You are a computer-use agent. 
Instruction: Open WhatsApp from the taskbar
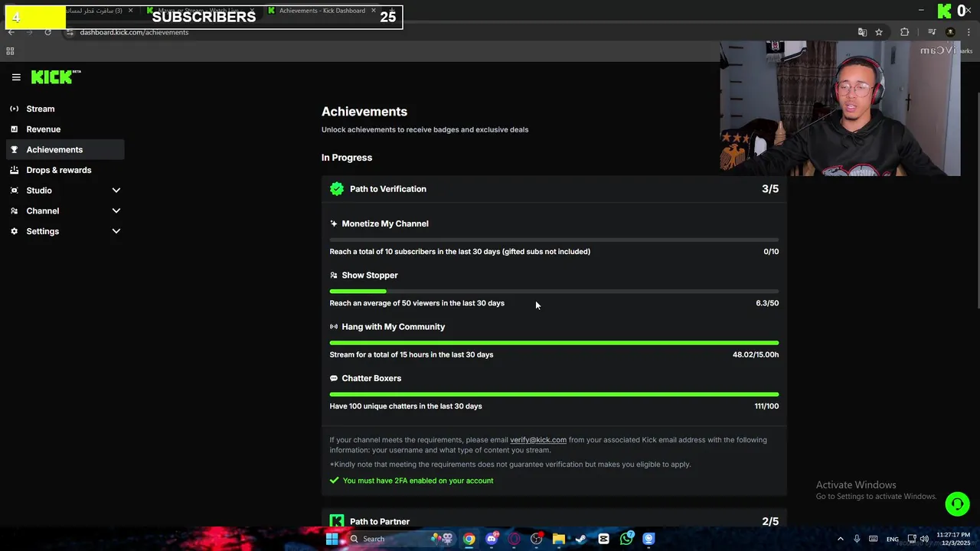(x=626, y=539)
